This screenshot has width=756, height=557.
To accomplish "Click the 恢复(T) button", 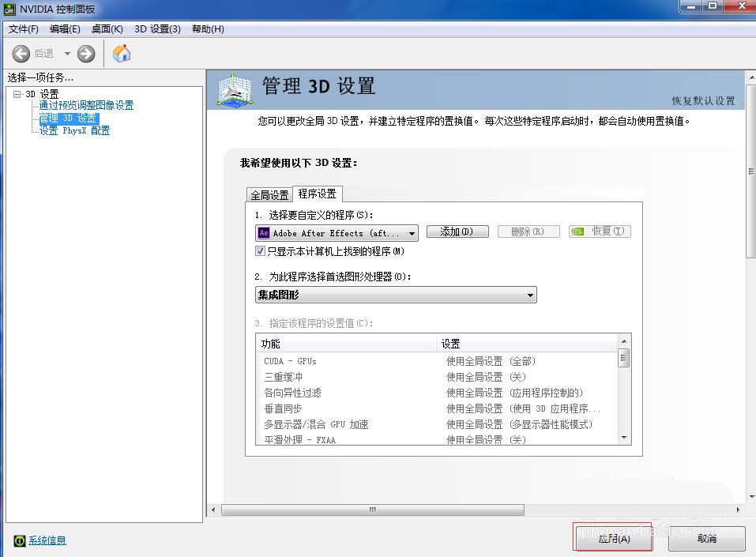I will pos(600,231).
